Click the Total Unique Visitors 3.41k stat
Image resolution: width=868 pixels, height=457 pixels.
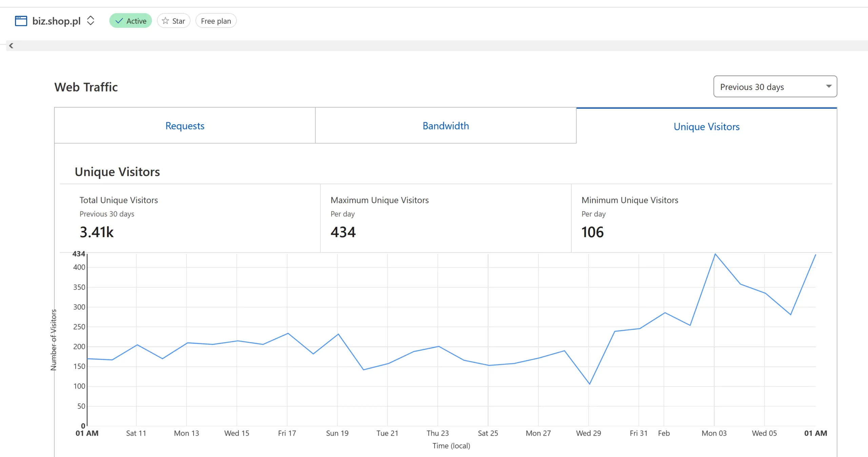click(97, 232)
